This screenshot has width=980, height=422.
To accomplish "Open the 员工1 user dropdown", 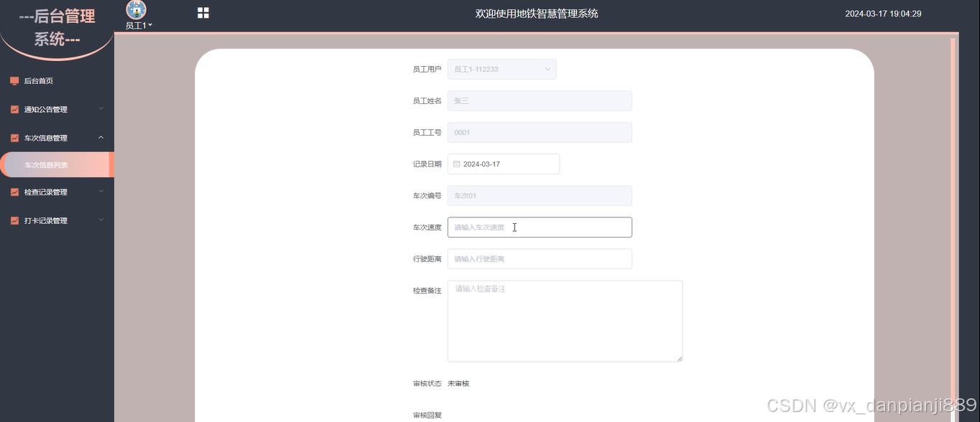I will [139, 25].
